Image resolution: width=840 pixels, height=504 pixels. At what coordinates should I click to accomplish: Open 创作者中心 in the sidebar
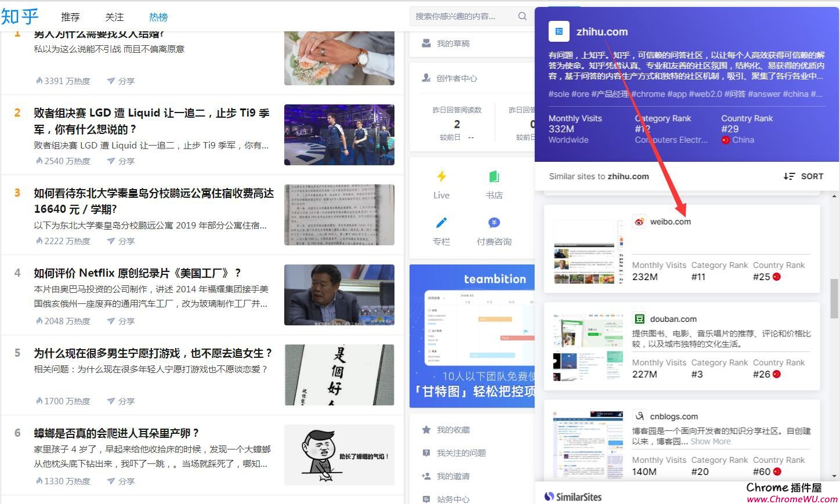coord(457,78)
